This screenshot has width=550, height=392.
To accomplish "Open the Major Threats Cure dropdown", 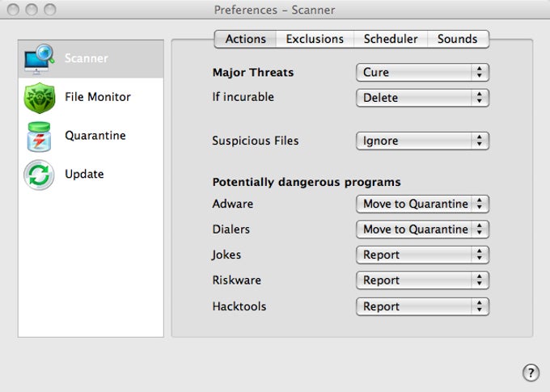I will [x=422, y=73].
